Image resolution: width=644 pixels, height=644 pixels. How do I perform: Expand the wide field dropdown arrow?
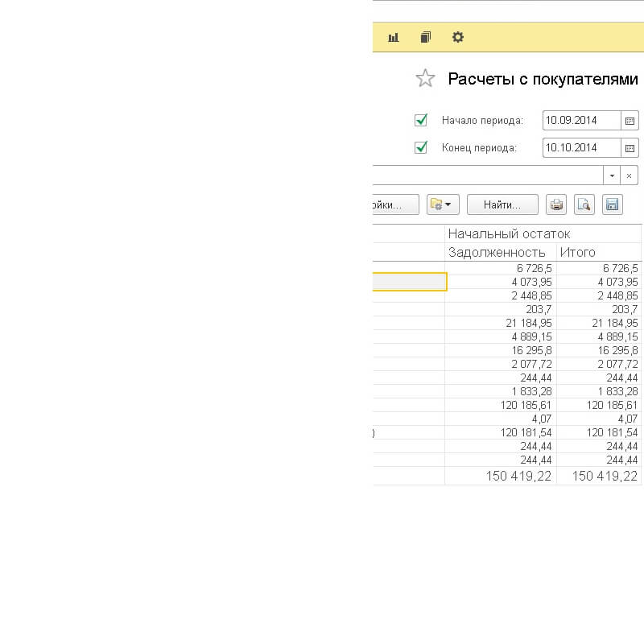(x=612, y=175)
